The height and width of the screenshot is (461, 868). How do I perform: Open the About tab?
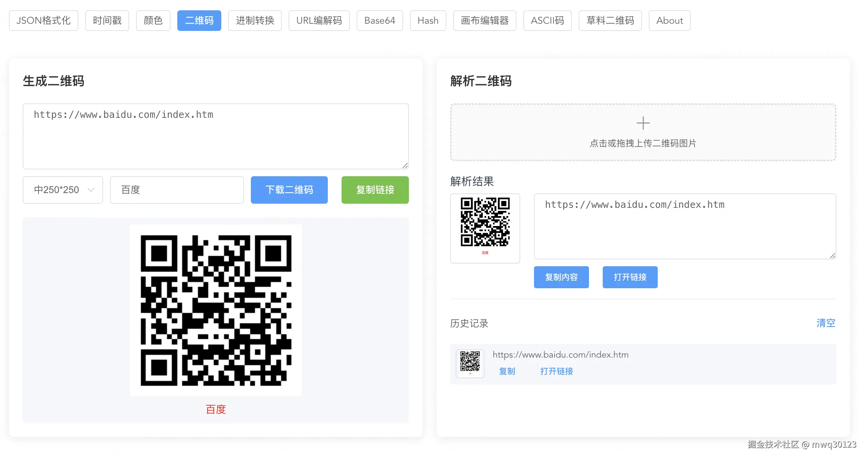[670, 21]
